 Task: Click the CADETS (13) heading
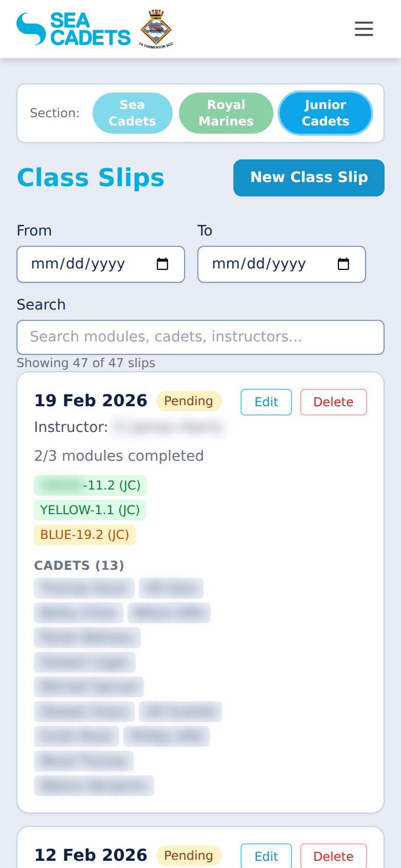tap(79, 565)
